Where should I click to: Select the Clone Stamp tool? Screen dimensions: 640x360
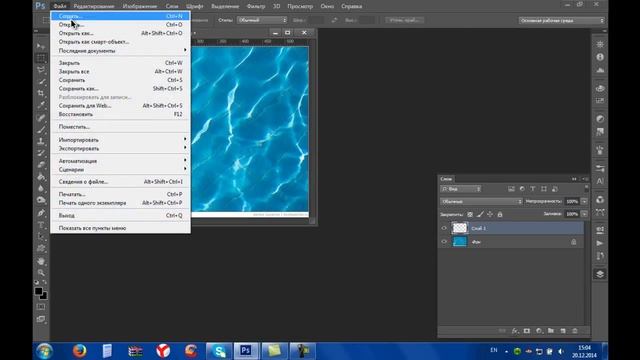[x=41, y=142]
